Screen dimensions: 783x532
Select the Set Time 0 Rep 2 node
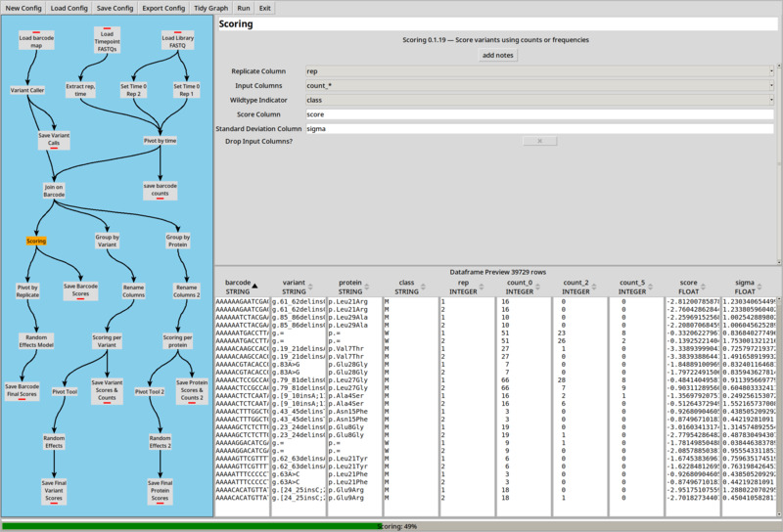pyautogui.click(x=133, y=90)
